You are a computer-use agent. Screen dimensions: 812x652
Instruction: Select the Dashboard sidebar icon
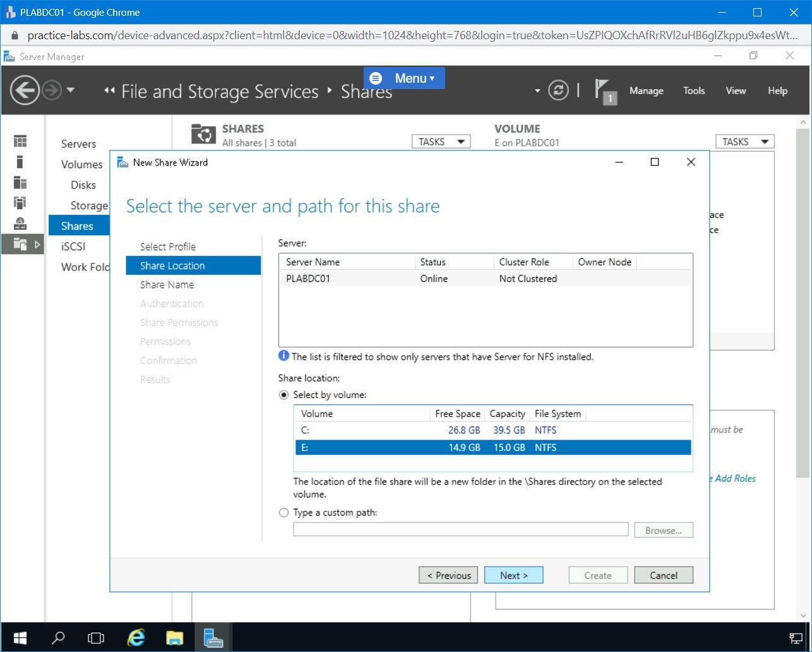(x=20, y=142)
